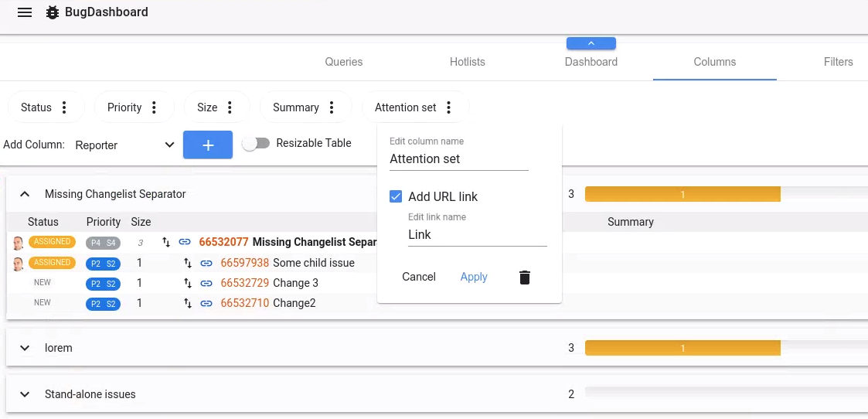Click Apply to save column changes

[474, 277]
